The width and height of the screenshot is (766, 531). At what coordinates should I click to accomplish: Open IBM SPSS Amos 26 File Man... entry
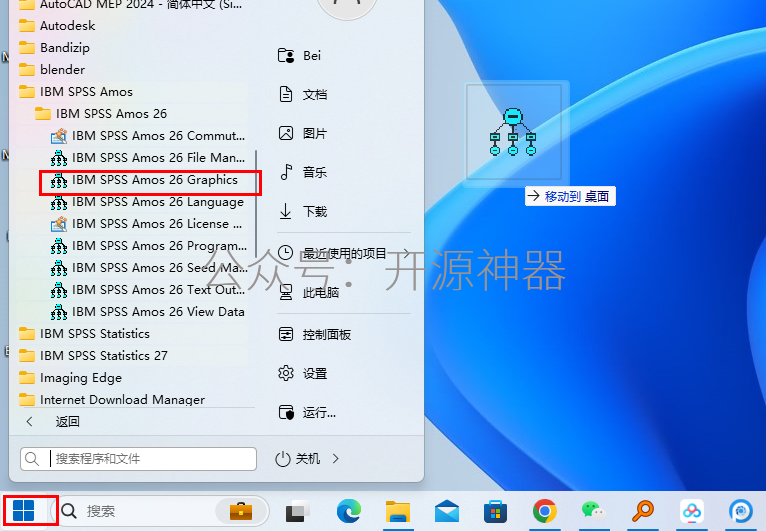click(148, 158)
